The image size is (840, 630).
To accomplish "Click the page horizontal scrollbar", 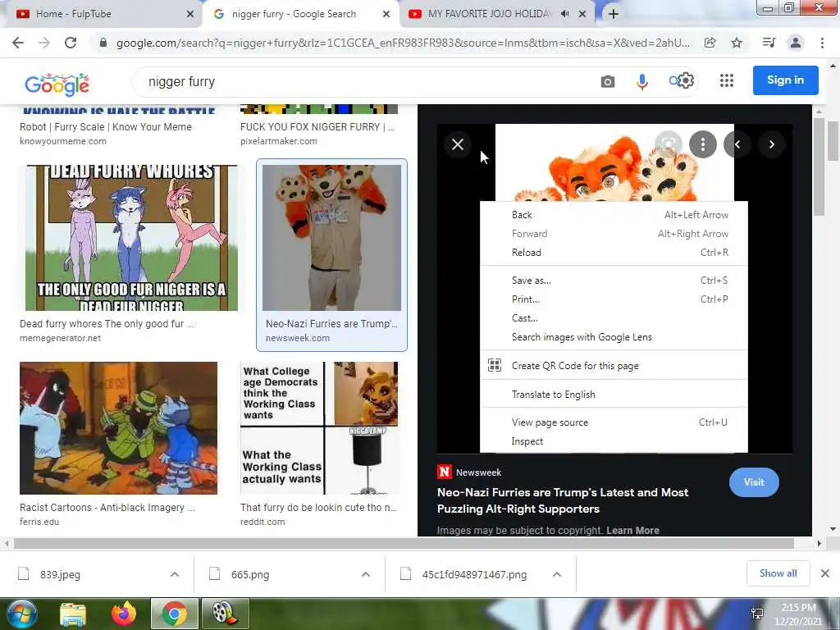I will click(x=404, y=543).
